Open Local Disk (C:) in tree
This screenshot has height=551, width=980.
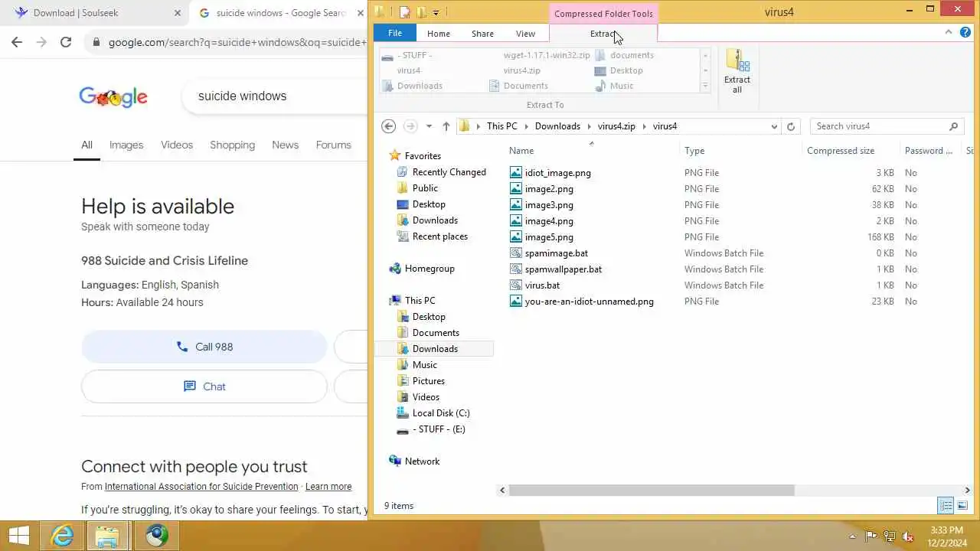pyautogui.click(x=441, y=413)
